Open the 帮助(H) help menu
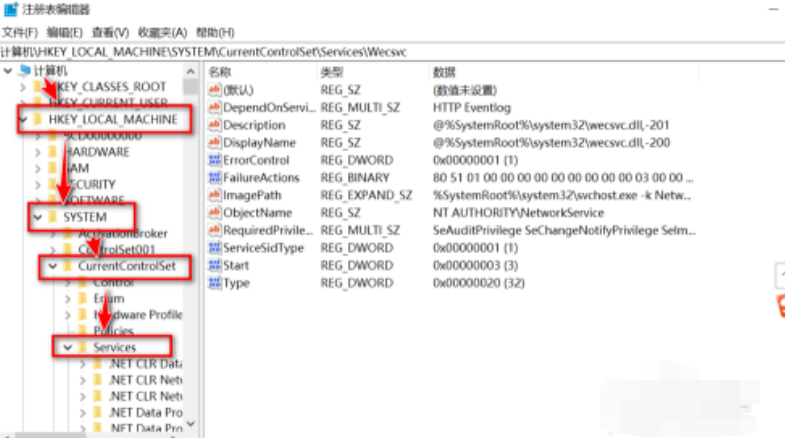Screen dimensions: 785x438 [214, 32]
